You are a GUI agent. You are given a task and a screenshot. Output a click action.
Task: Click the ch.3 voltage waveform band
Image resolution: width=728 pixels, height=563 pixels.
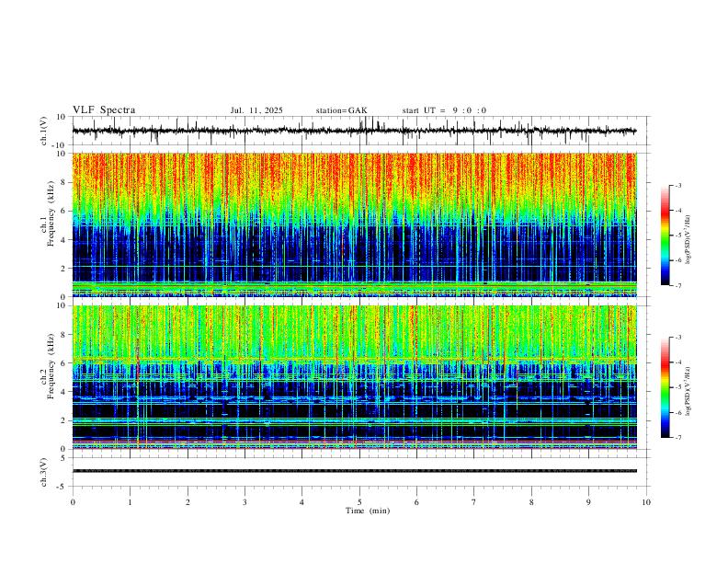[x=354, y=471]
